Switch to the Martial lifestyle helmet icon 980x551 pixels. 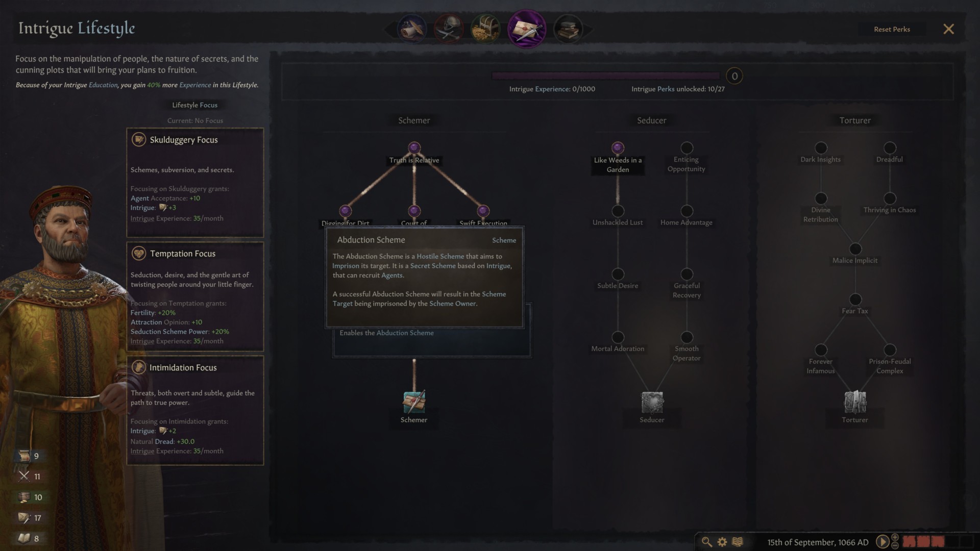click(x=448, y=29)
